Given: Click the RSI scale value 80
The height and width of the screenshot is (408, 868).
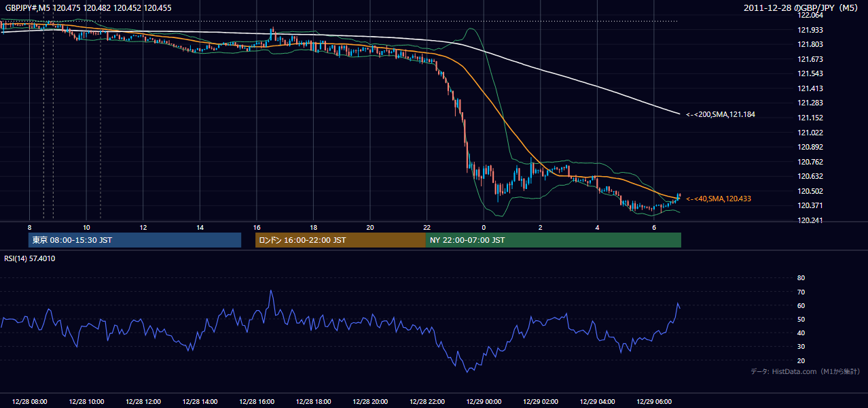Looking at the screenshot, I should point(801,278).
